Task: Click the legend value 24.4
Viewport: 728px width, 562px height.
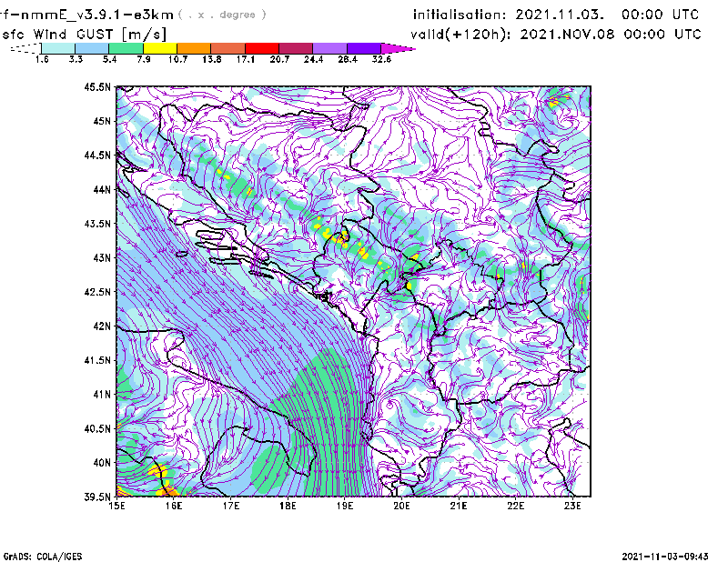Action: click(x=313, y=59)
